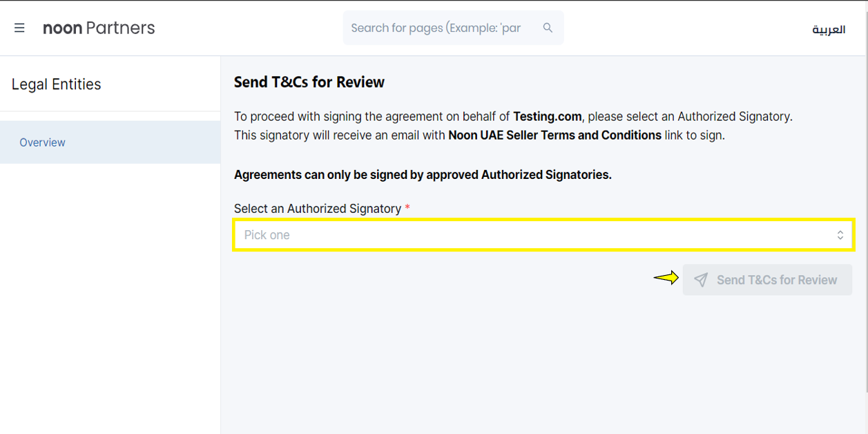Click the "Select an Authorized Signatory" label
This screenshot has width=868, height=434.
click(318, 209)
